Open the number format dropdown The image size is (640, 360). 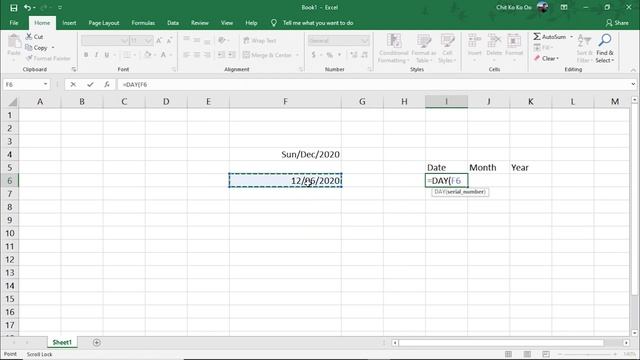coord(364,40)
